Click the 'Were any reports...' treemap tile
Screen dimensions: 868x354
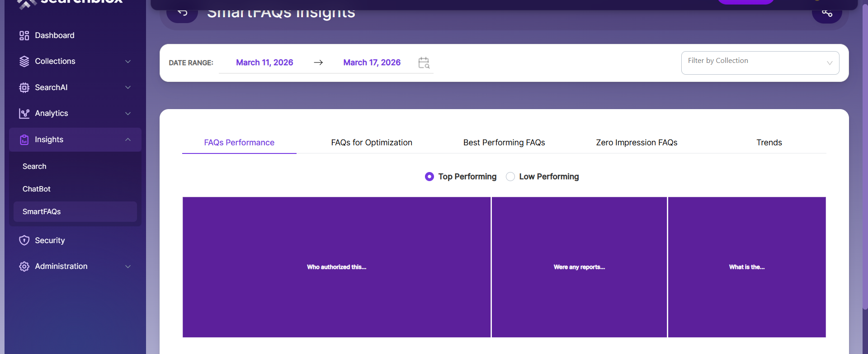579,267
